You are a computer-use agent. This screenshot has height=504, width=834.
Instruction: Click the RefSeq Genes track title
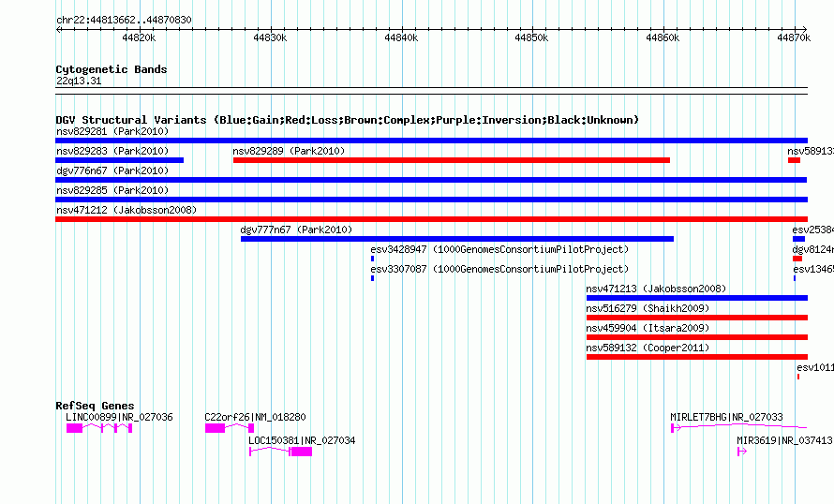tap(95, 406)
